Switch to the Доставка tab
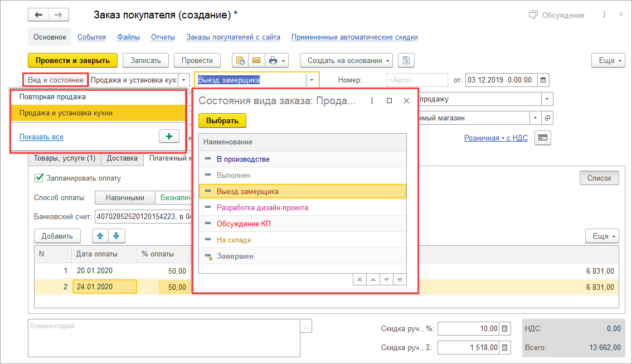 click(122, 158)
